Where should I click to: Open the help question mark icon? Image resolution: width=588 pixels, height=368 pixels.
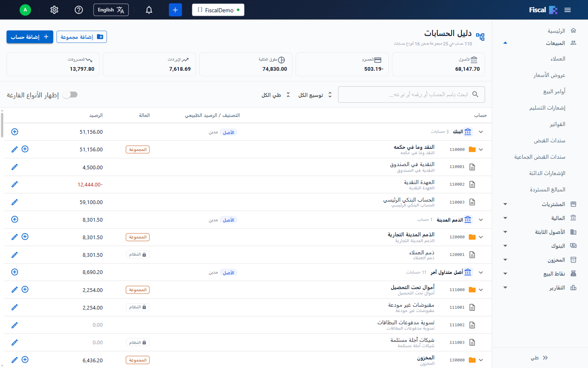79,10
